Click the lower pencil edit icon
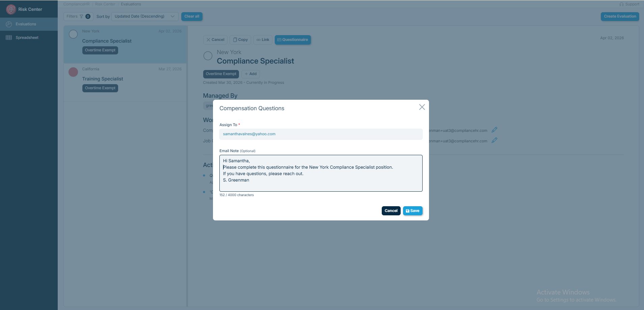 494,140
